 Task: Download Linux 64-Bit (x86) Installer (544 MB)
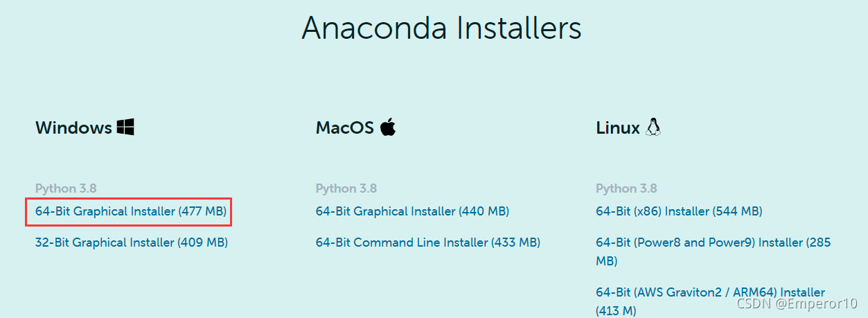pos(679,211)
